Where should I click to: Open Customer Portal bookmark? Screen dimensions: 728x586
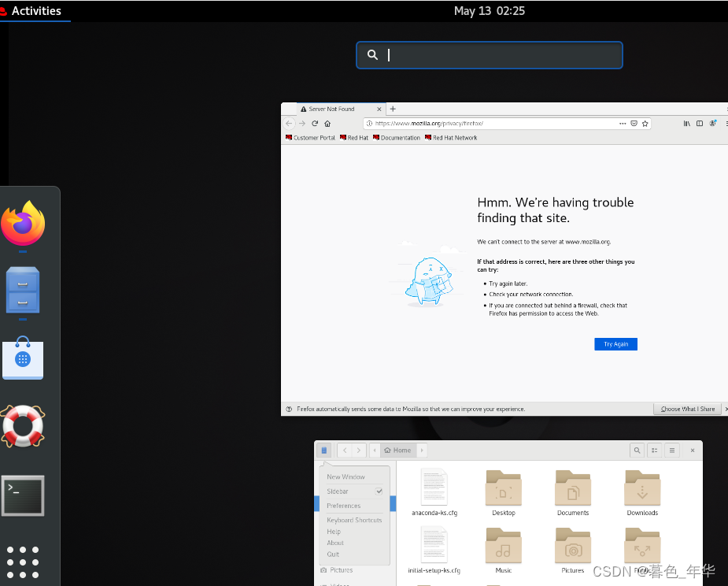point(310,138)
